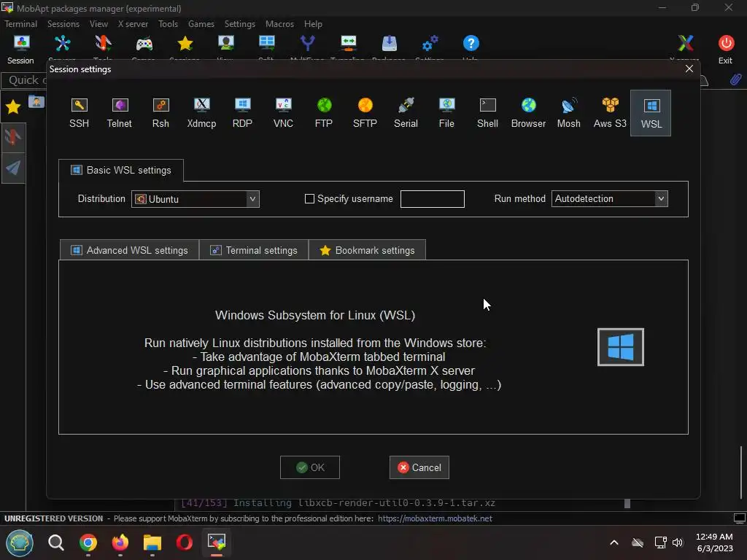Click the Exit toolbar button

726,50
